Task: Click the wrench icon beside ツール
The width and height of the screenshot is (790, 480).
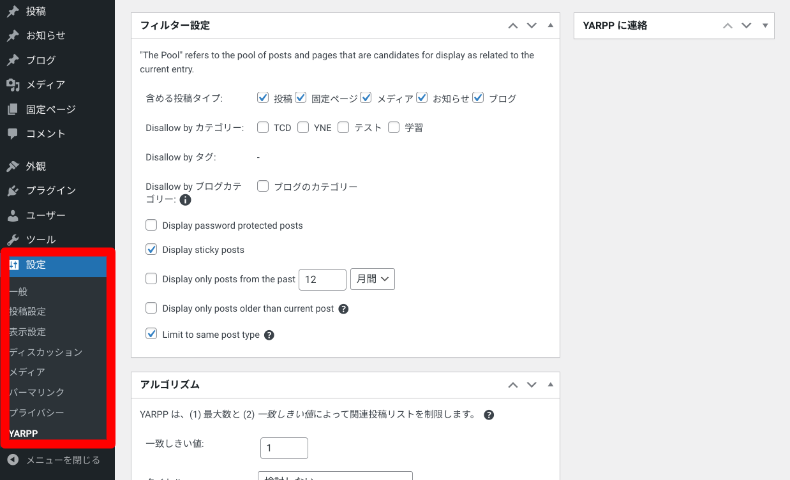Action: pyautogui.click(x=13, y=240)
